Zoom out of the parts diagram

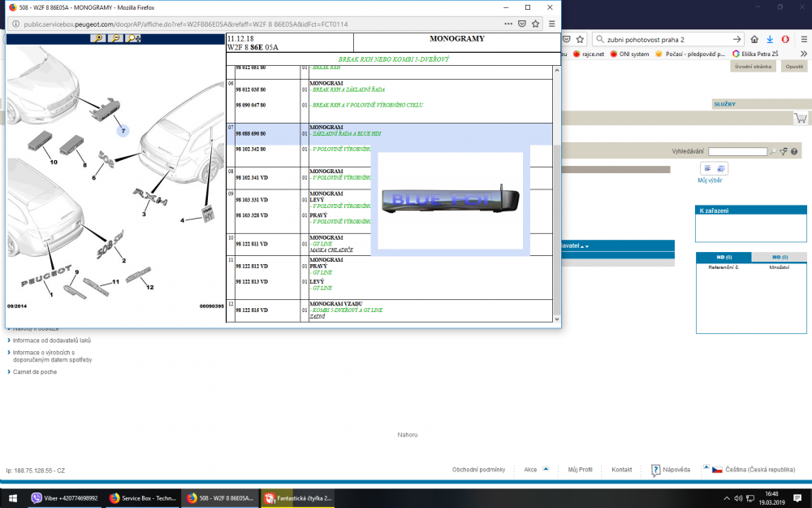coord(115,38)
